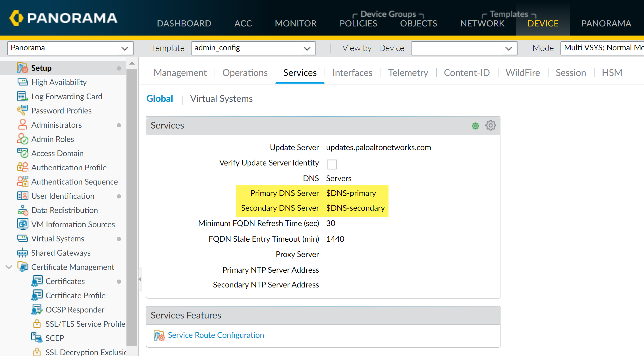
Task: Toggle Verify Update Server Identity checkbox
Action: coord(331,164)
